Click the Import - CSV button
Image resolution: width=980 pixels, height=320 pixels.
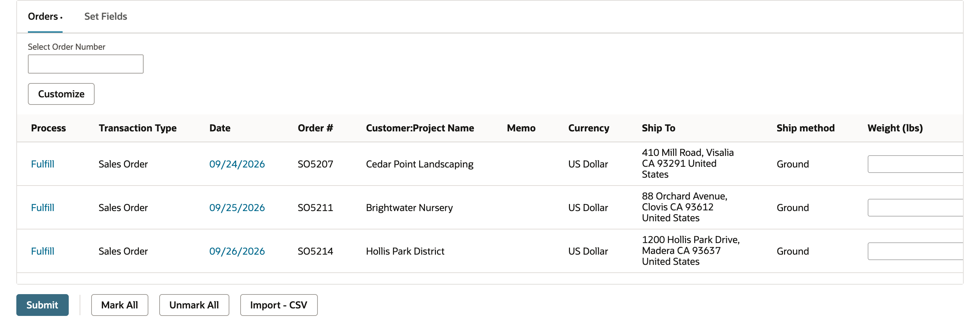[x=279, y=305]
